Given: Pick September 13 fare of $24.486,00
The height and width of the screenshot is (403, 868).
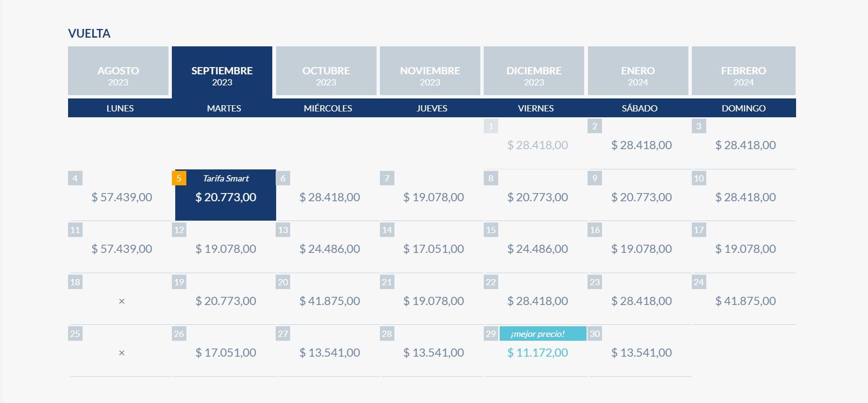Looking at the screenshot, I should click(x=330, y=249).
